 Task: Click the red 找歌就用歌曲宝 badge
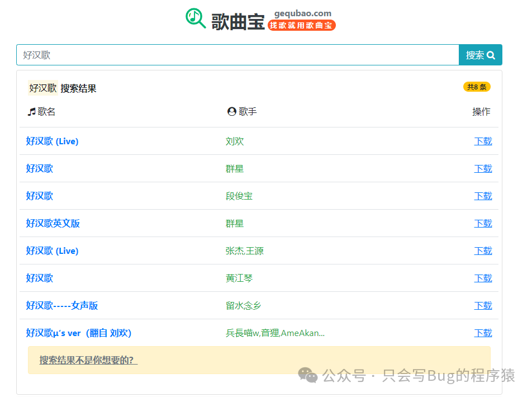[x=301, y=25]
